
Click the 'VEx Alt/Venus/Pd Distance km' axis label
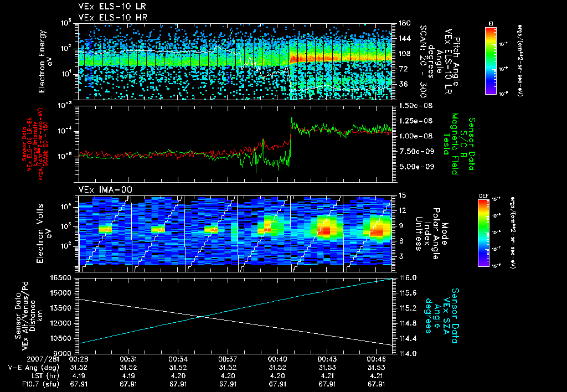(x=28, y=316)
